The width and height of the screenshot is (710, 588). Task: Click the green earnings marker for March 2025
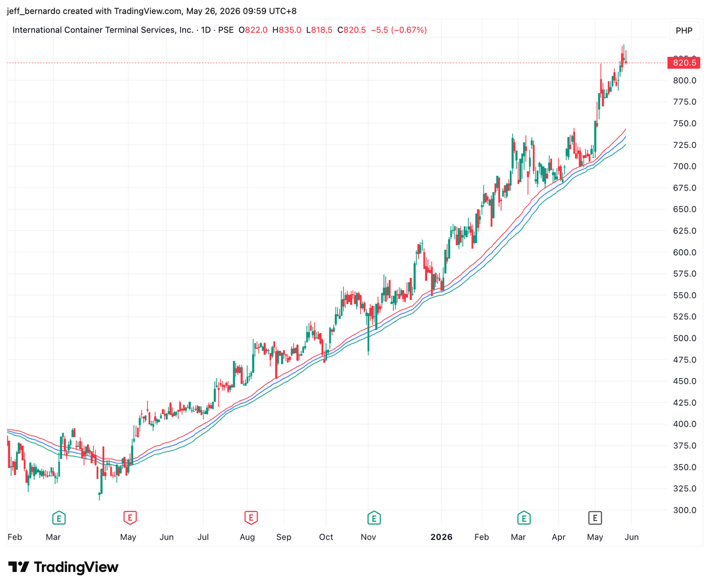pos(59,518)
